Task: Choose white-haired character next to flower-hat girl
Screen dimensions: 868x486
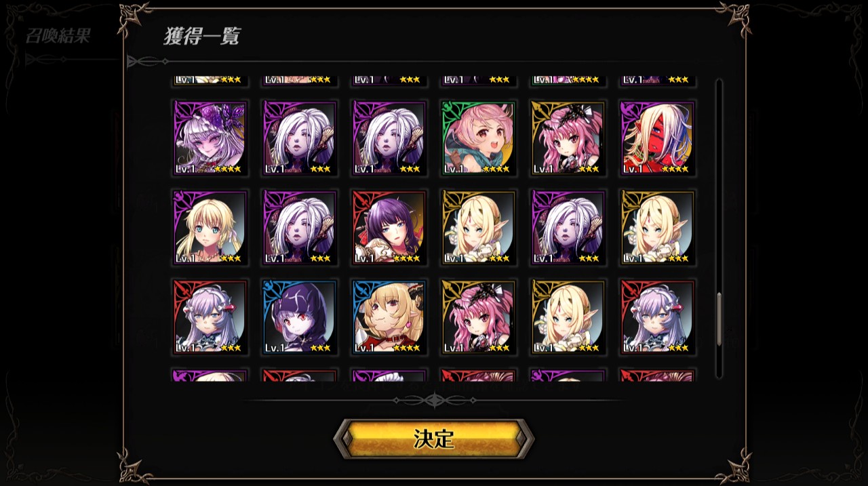Action: 300,138
